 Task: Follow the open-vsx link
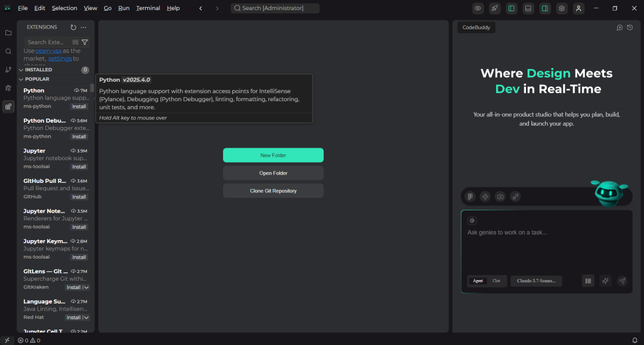click(x=48, y=51)
